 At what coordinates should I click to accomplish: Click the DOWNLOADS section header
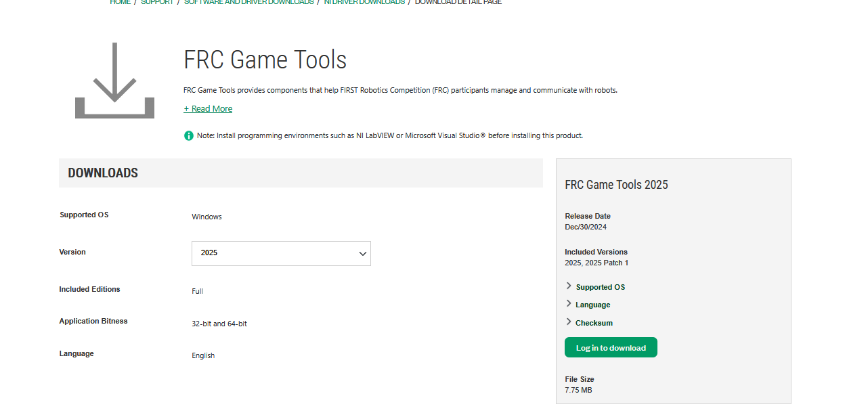(103, 173)
